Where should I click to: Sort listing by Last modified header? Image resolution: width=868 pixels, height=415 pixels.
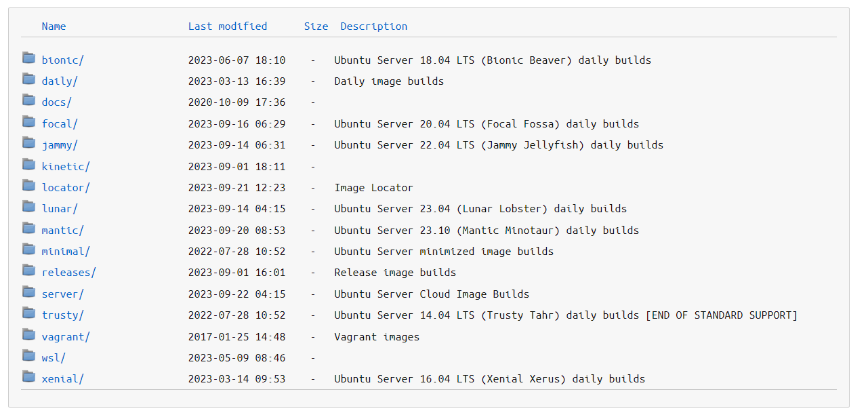(228, 26)
